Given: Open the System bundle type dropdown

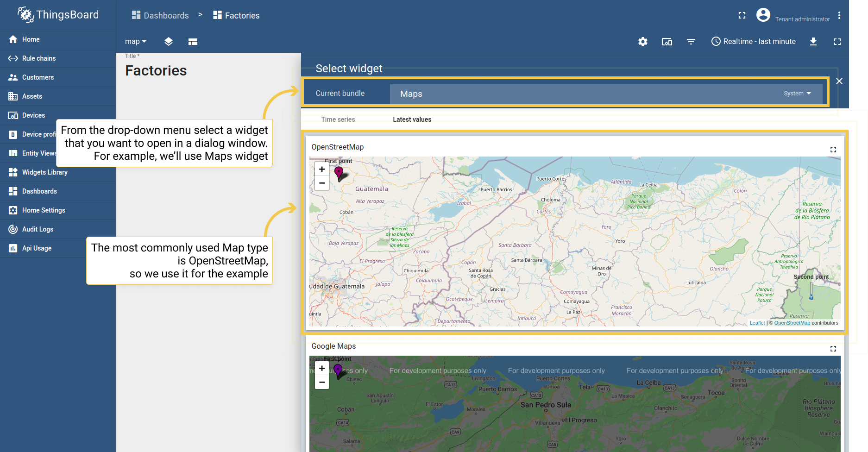Looking at the screenshot, I should click(797, 94).
